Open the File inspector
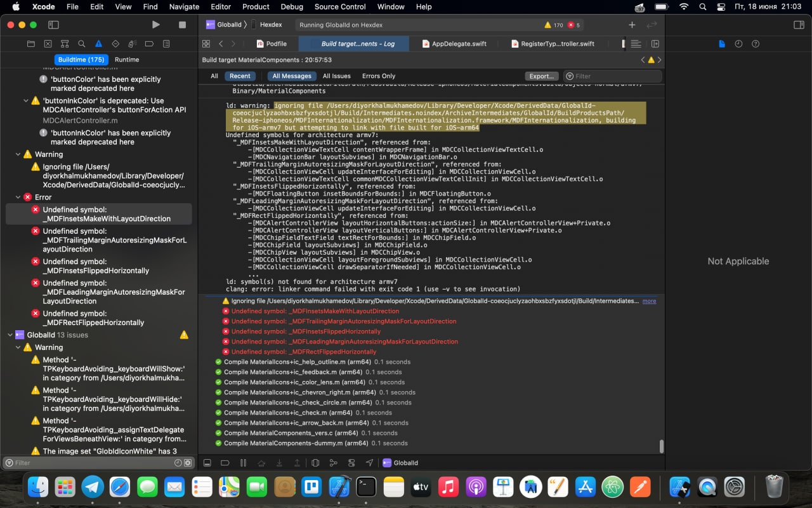812x508 pixels. (x=721, y=44)
